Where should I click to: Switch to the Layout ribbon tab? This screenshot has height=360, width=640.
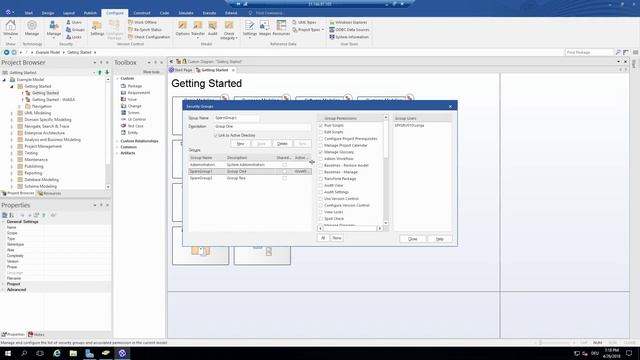[x=69, y=13]
